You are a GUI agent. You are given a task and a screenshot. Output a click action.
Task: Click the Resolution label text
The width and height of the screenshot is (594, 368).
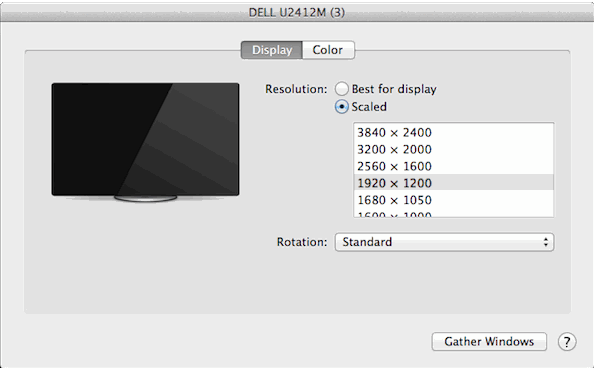pos(296,89)
